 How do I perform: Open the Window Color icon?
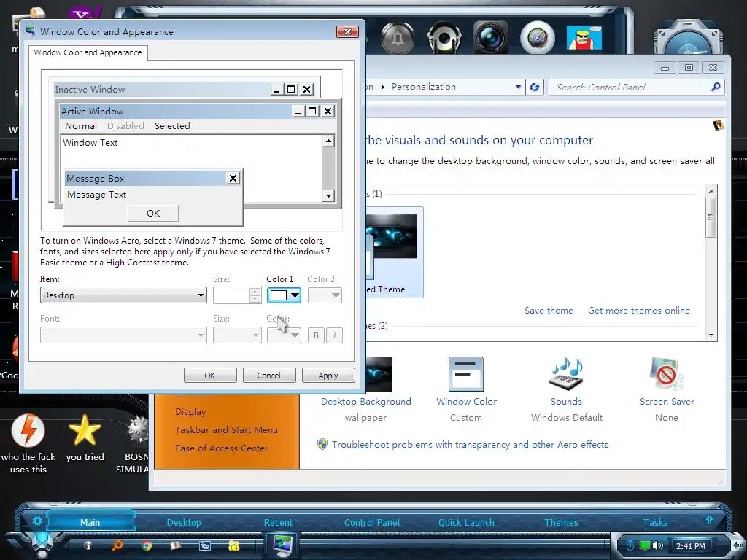[x=466, y=374]
